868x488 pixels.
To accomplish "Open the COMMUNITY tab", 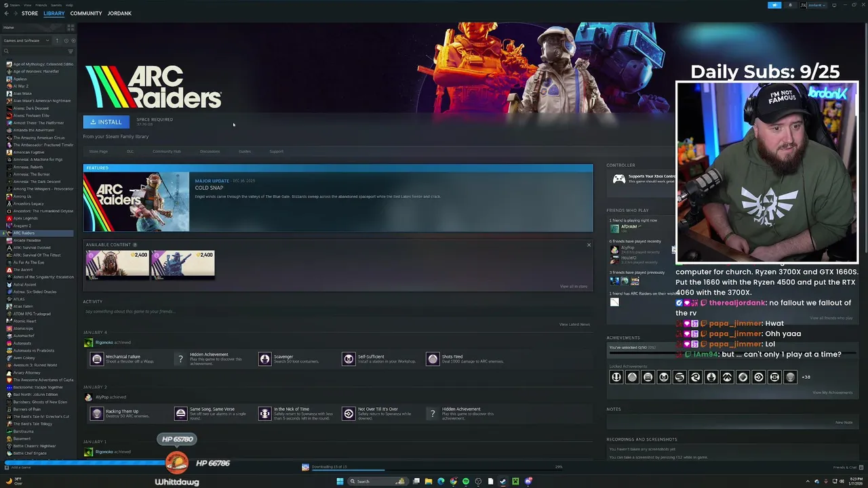I will 86,13.
